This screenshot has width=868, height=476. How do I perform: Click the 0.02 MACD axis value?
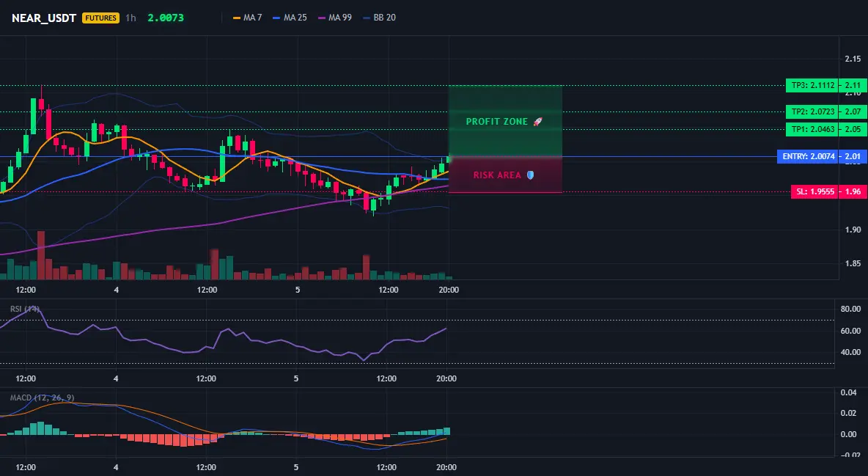849,414
